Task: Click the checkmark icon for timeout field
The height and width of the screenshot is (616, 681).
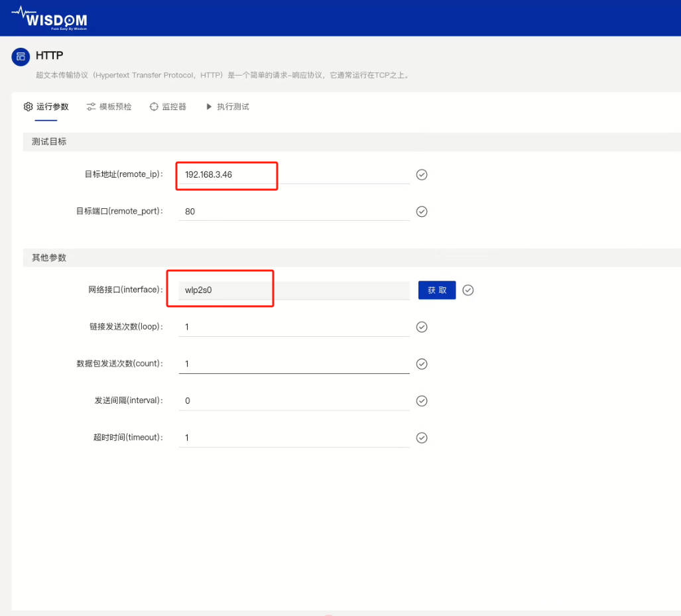Action: click(422, 438)
